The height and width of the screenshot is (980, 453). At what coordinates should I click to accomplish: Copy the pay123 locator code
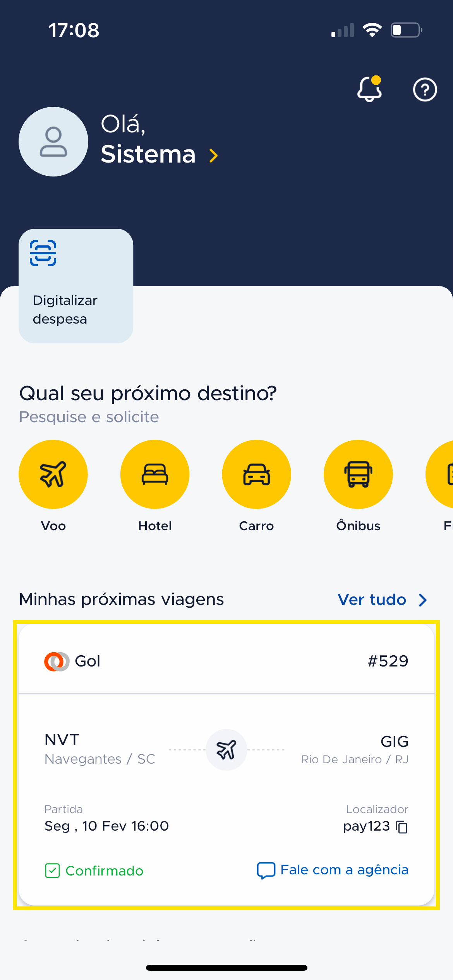pos(402,827)
